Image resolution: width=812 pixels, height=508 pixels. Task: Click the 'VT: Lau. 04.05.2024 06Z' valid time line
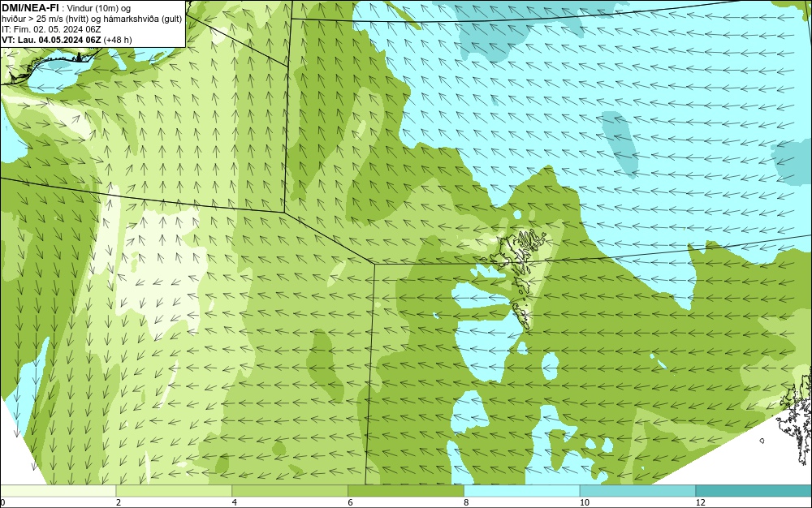67,40
